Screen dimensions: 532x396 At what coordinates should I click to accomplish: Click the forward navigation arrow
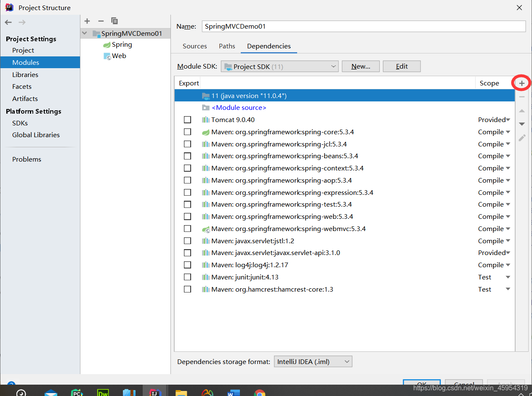22,22
